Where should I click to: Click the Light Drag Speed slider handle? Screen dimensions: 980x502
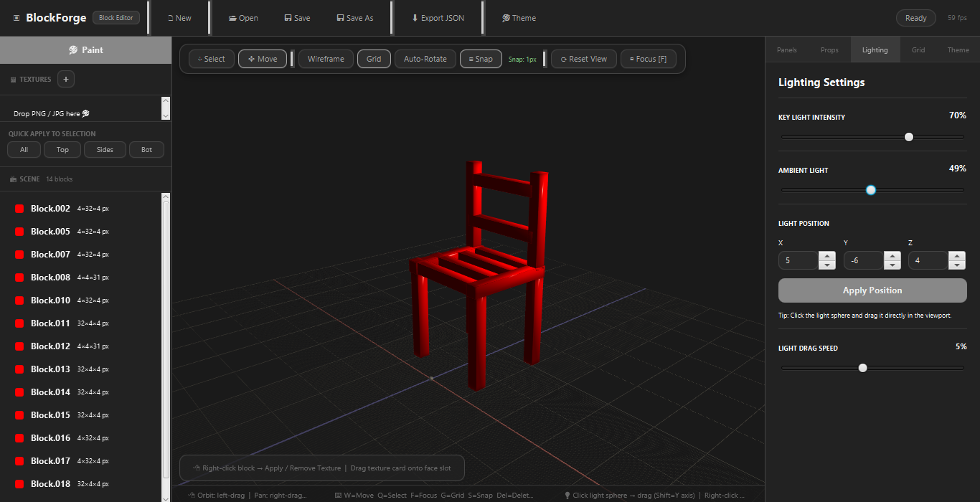pos(863,368)
